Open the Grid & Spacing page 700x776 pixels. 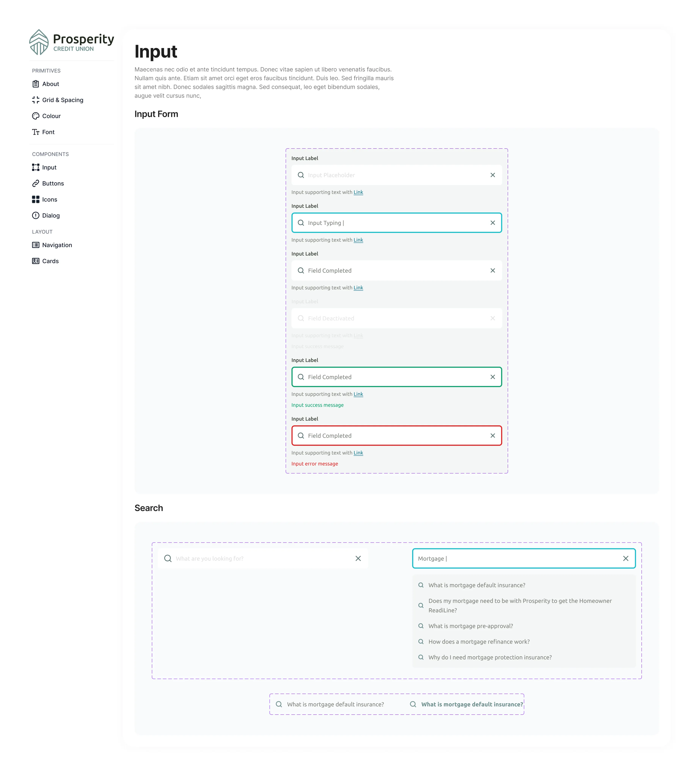tap(62, 100)
